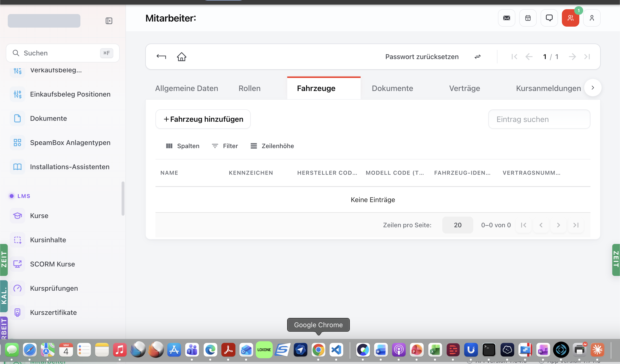Click the swap arrows icon
Image resolution: width=620 pixels, height=364 pixels.
[477, 57]
